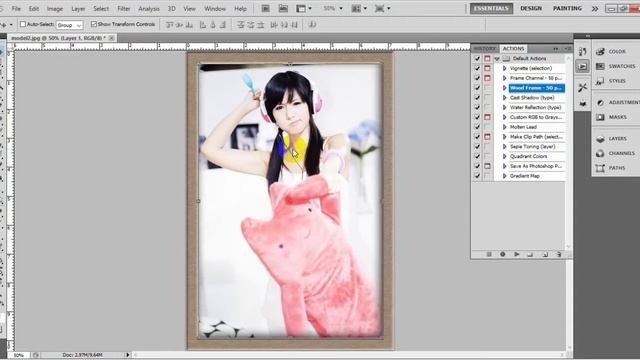Delete the selected action with trash icon
Image resolution: width=640 pixels, height=360 pixels.
coord(559,254)
